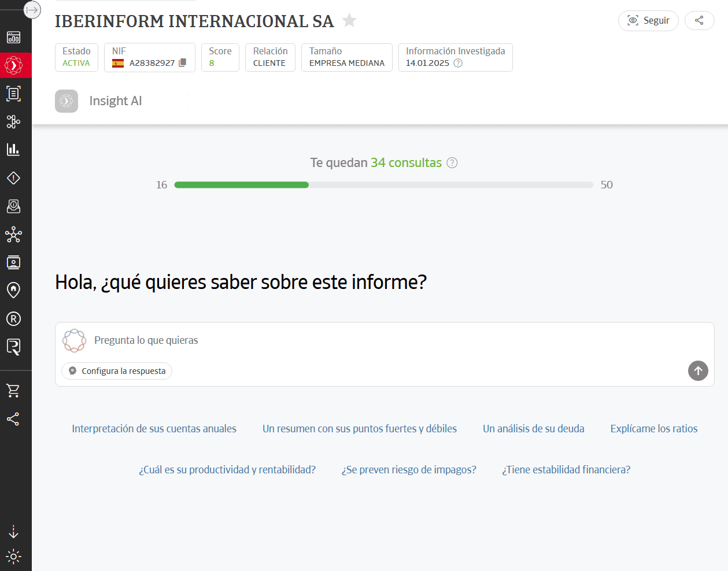Open the consultas help question mark

[452, 163]
